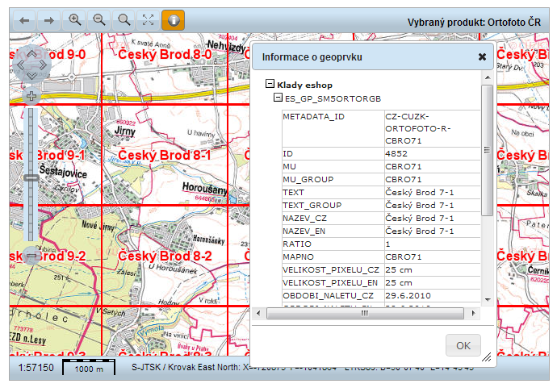The height and width of the screenshot is (392, 557).
Task: Click the horizontal scrollbar thumb in dialog
Action: tap(365, 313)
